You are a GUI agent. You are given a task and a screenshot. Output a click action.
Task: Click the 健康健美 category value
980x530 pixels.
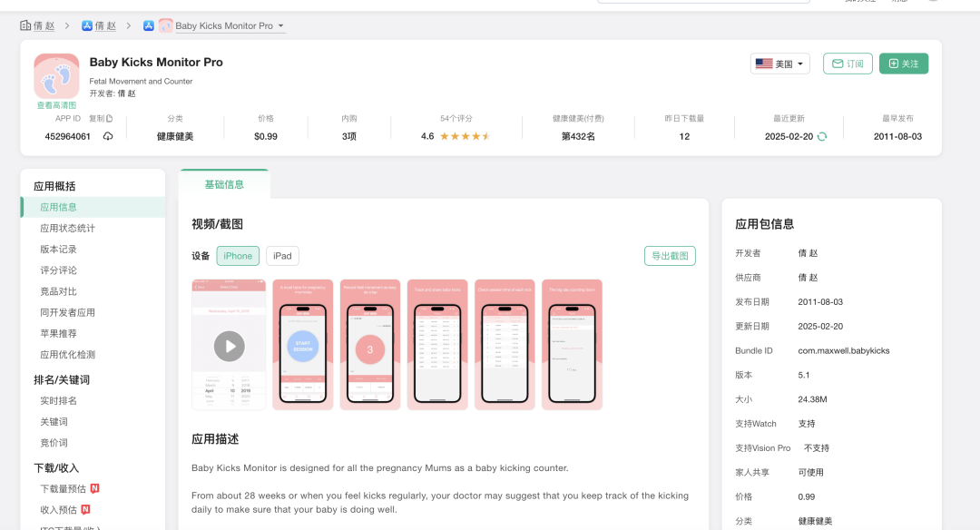tap(175, 136)
